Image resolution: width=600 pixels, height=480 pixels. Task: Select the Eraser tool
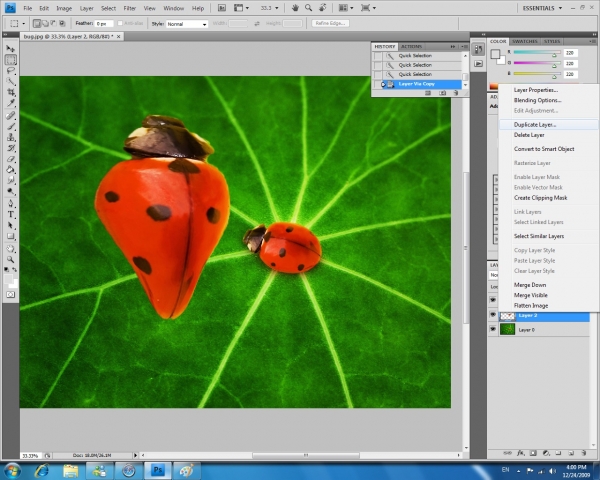coord(11,158)
